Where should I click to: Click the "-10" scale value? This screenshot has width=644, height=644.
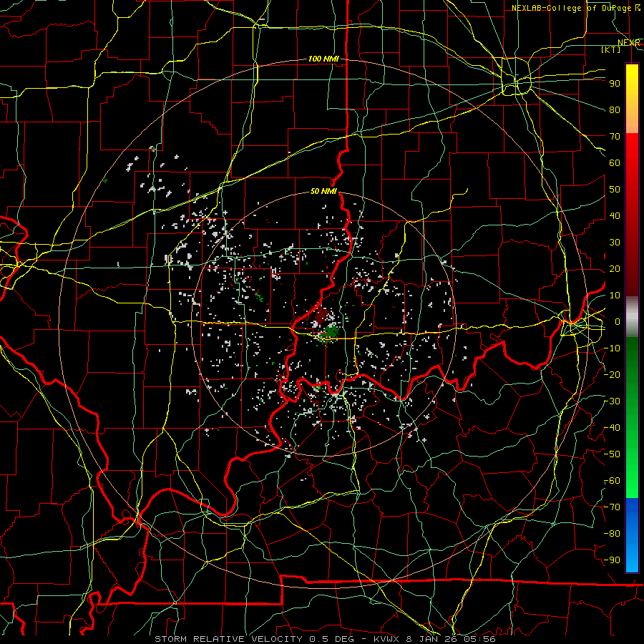point(613,348)
